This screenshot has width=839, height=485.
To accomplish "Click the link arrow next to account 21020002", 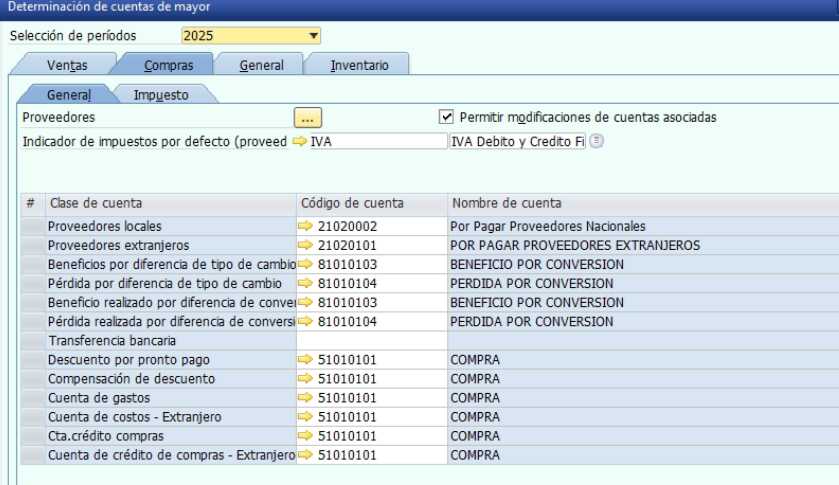I will (305, 226).
